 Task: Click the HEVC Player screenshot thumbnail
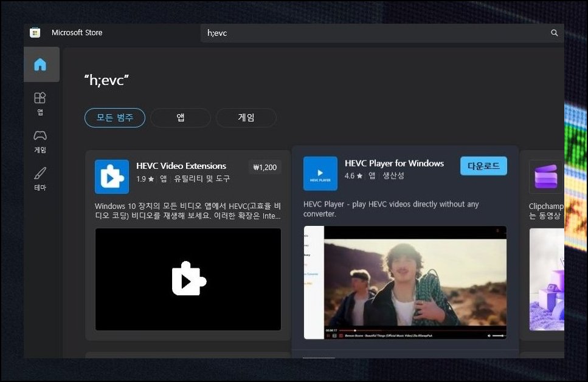coord(405,282)
